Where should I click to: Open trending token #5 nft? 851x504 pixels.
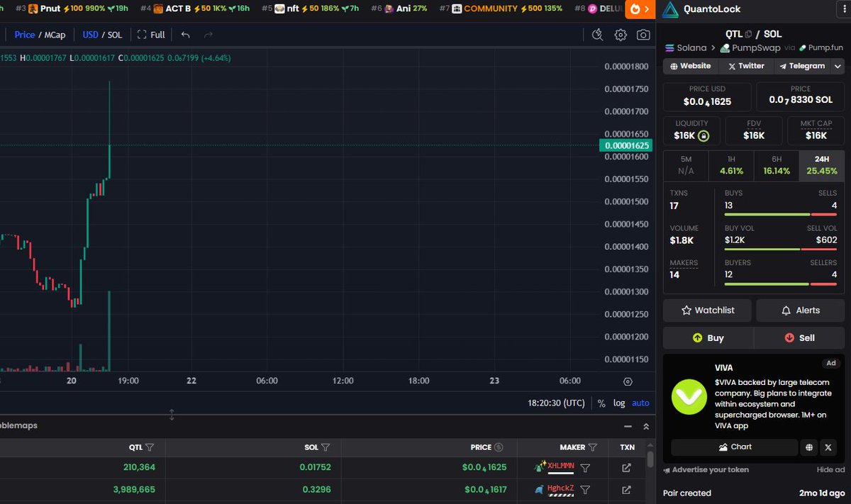pyautogui.click(x=310, y=9)
